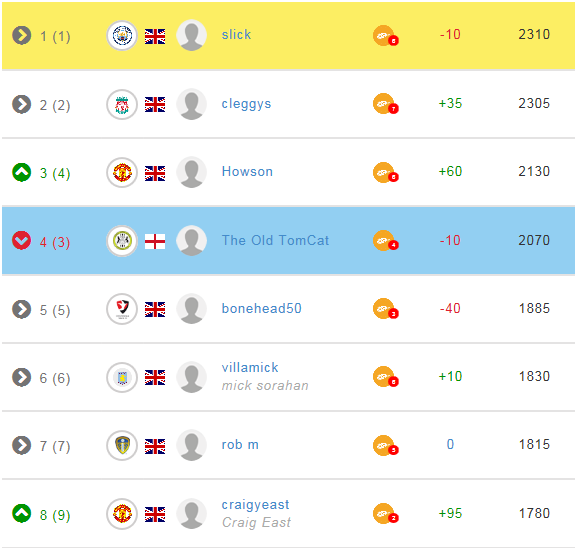The height and width of the screenshot is (548, 575).
Task: Click the Leeds crest beside rob m
Action: [122, 445]
